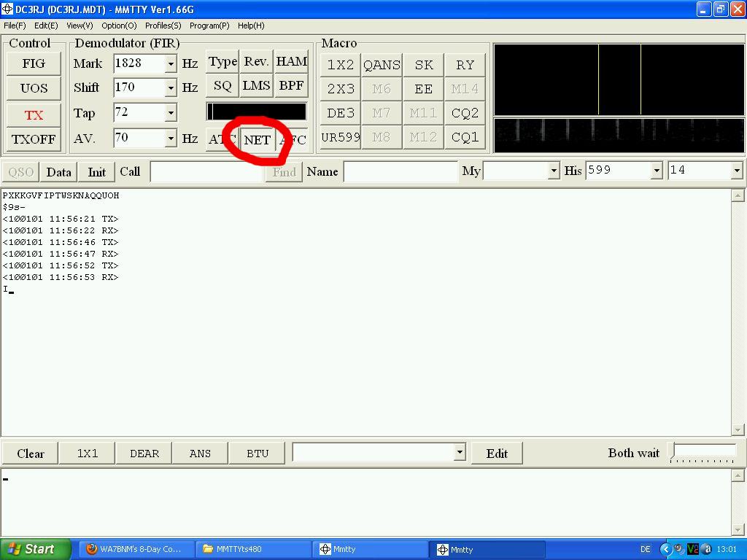Click the DE language indicator in tray

coord(645,549)
